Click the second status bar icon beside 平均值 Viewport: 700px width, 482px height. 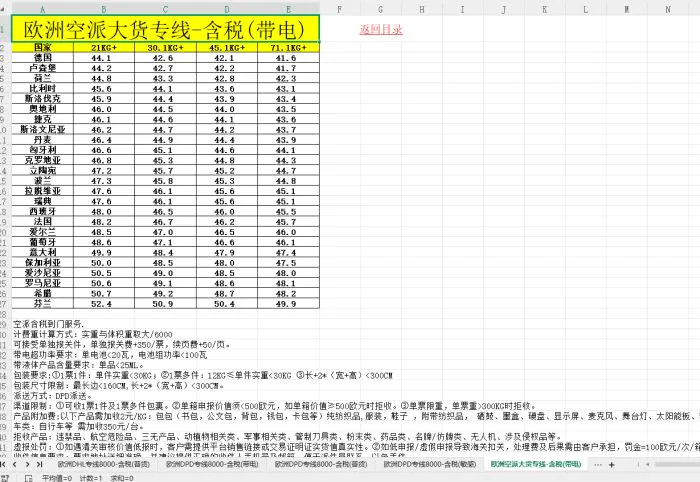point(29,478)
